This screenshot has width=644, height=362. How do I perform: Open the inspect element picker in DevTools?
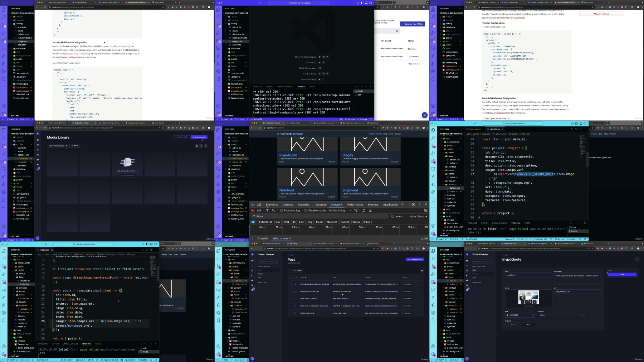(x=253, y=204)
